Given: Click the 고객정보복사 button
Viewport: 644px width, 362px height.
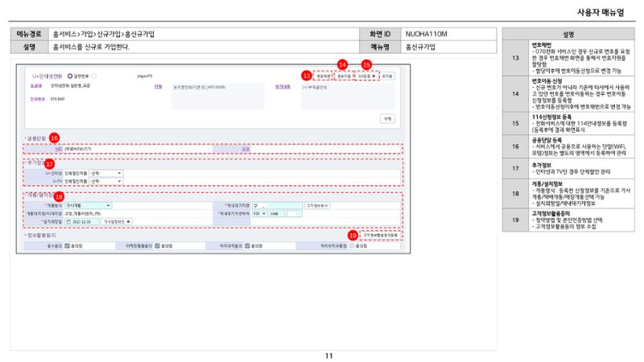Looking at the screenshot, I should [x=317, y=205].
